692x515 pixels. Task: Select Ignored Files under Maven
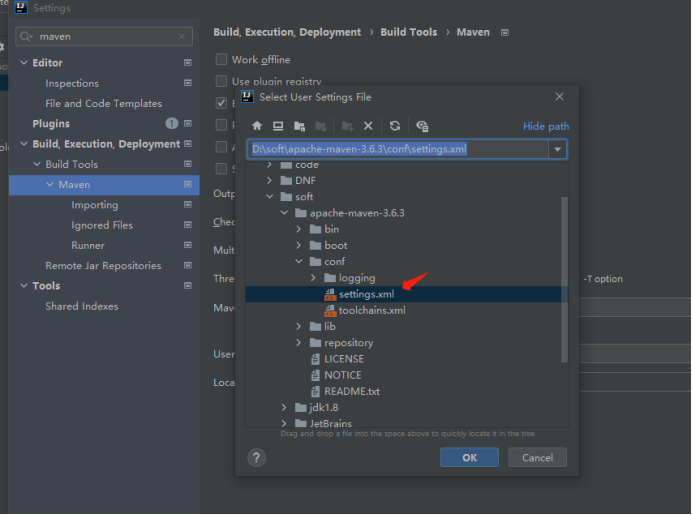coord(102,226)
